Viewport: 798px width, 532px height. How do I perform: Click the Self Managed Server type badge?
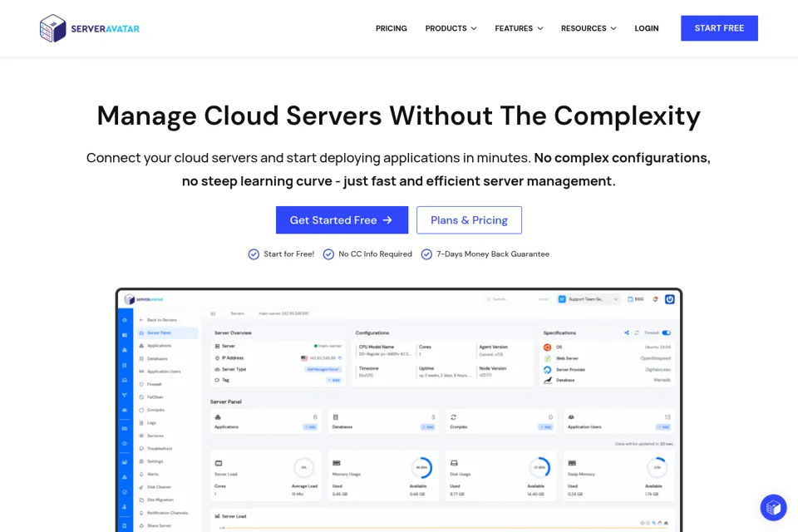click(323, 369)
